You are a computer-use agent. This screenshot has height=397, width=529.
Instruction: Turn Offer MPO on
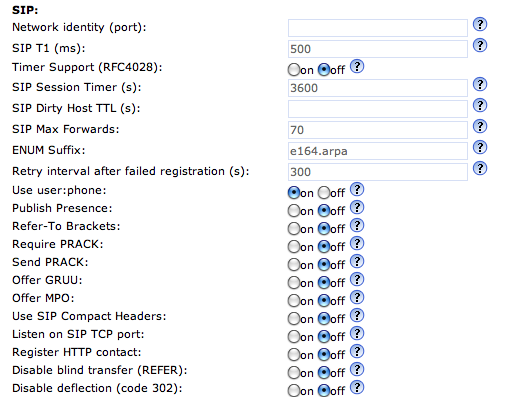[294, 301]
